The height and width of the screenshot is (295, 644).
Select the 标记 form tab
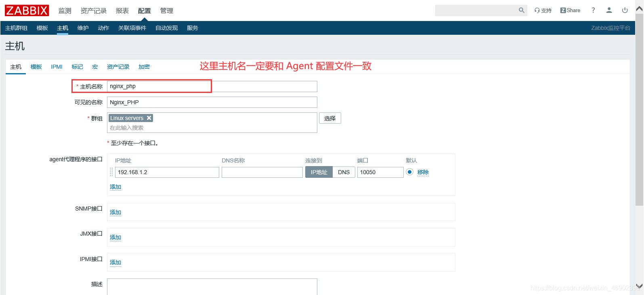(77, 67)
